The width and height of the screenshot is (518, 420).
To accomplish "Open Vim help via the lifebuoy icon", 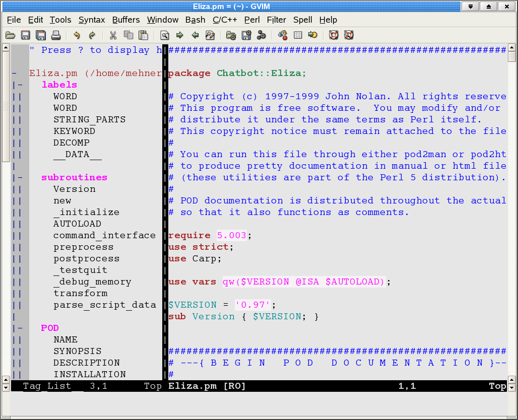I will (x=333, y=35).
